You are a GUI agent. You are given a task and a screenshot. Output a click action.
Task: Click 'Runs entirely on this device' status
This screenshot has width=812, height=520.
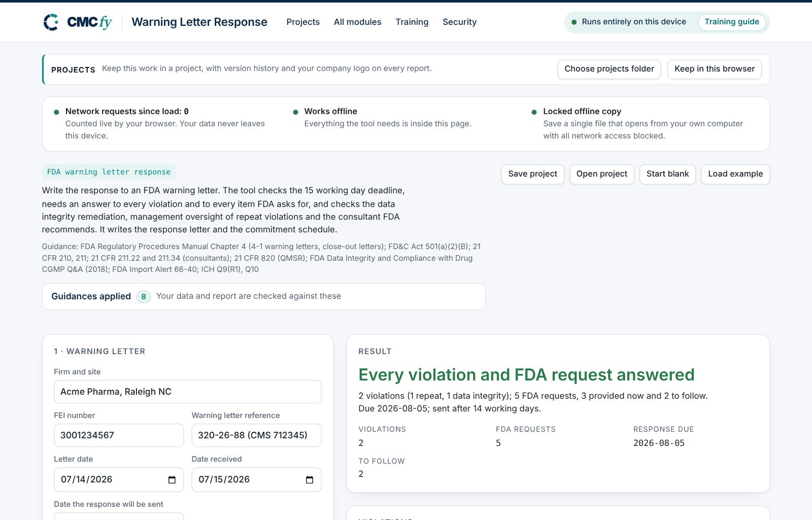[634, 22]
